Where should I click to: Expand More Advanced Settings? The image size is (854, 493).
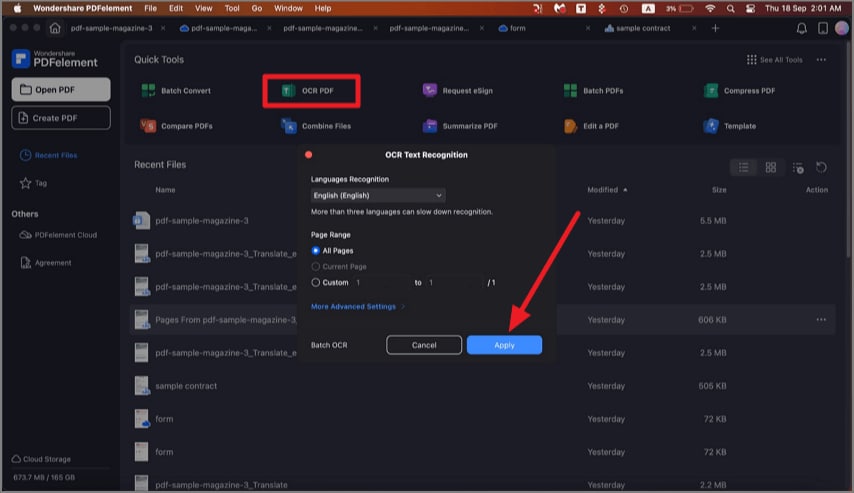click(358, 307)
